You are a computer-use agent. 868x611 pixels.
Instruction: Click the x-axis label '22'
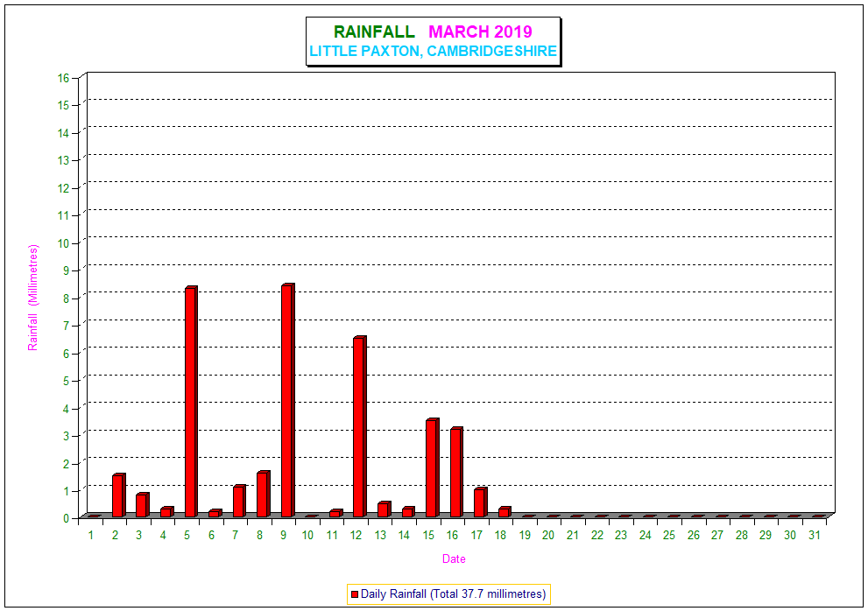[596, 535]
